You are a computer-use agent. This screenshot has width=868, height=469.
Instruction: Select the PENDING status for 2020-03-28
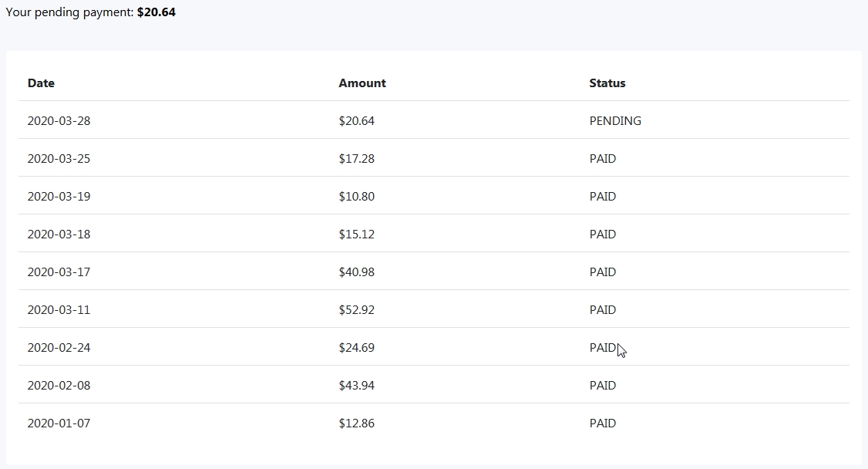coord(615,120)
